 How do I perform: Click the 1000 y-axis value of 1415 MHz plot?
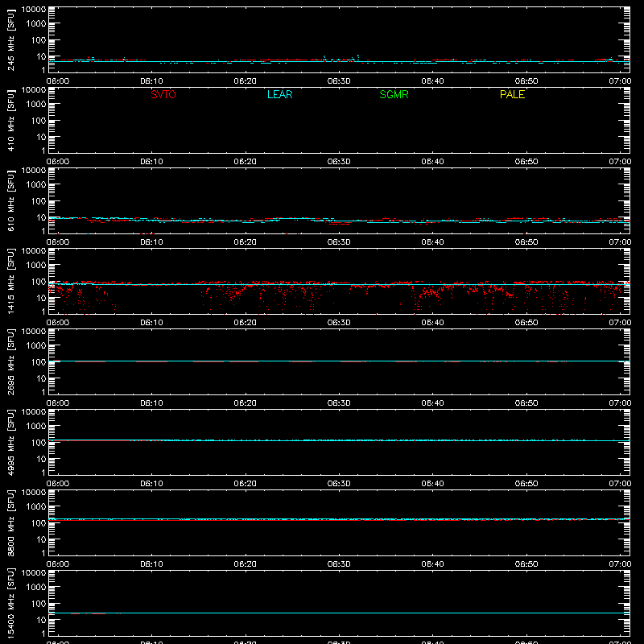click(36, 265)
